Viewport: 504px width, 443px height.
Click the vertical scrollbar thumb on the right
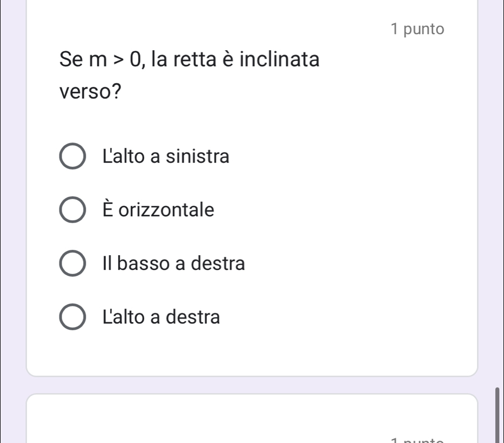(497, 414)
